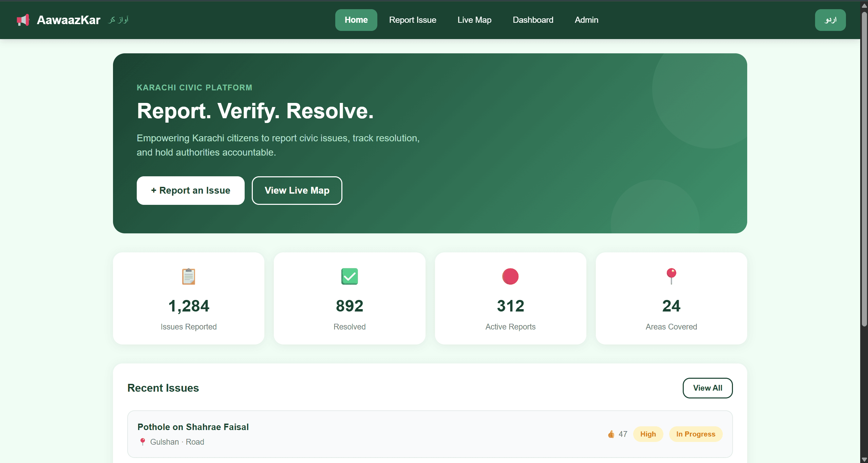The width and height of the screenshot is (868, 463).
Task: Click View All recent issues
Action: coord(707,388)
